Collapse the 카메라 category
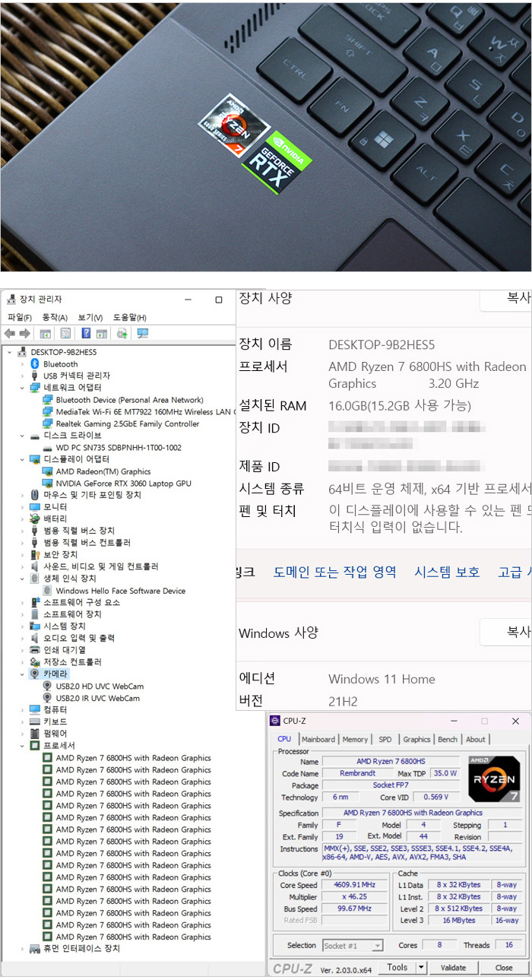The height and width of the screenshot is (980, 532). coord(22,674)
